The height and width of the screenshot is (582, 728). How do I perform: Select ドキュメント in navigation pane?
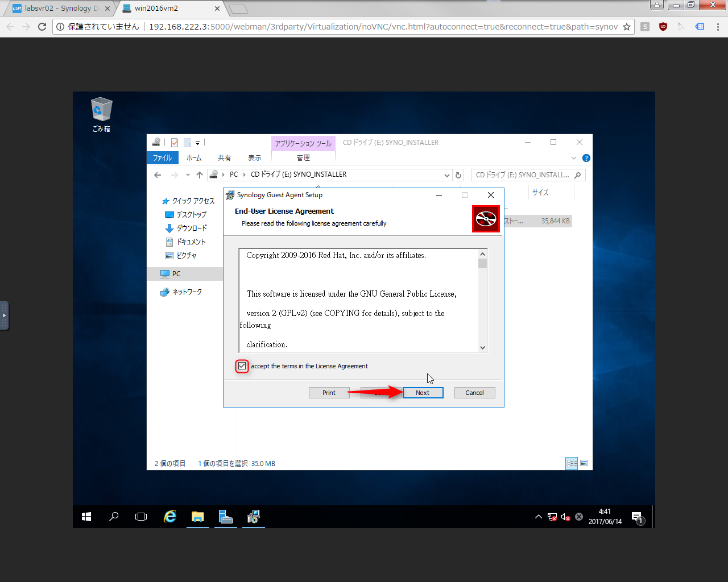pos(185,242)
